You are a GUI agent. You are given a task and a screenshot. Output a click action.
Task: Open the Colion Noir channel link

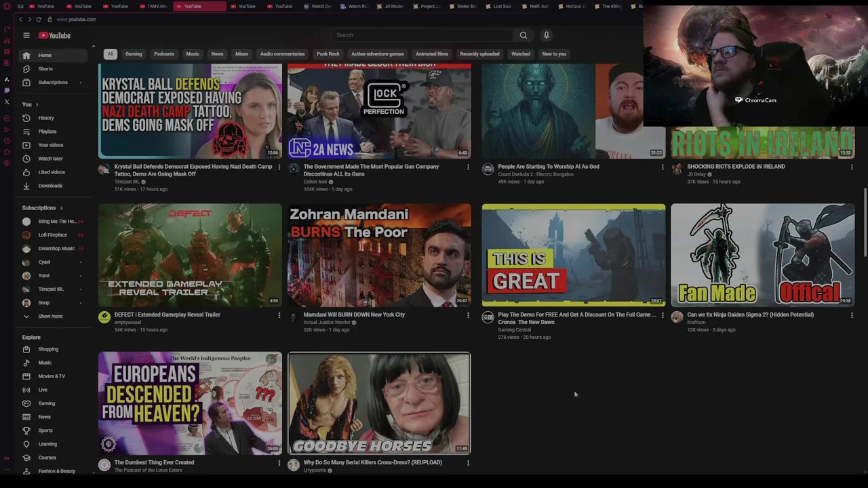[x=315, y=182]
